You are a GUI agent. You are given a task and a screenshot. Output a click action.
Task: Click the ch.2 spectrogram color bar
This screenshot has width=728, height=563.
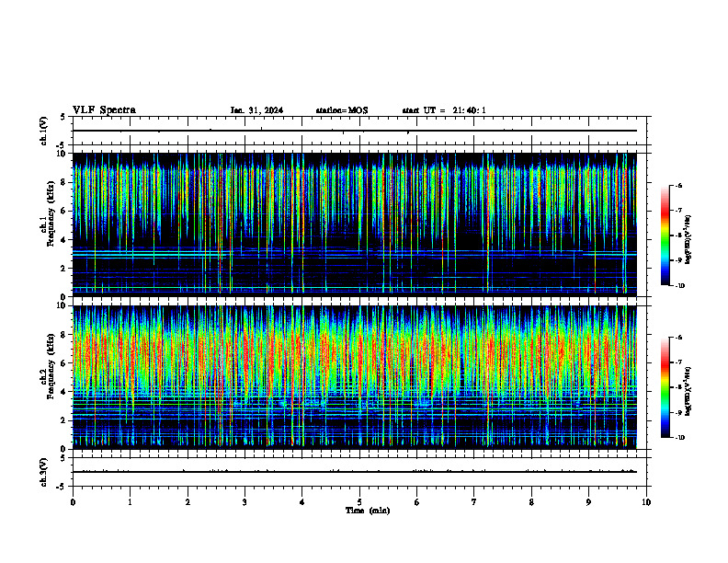(665, 387)
